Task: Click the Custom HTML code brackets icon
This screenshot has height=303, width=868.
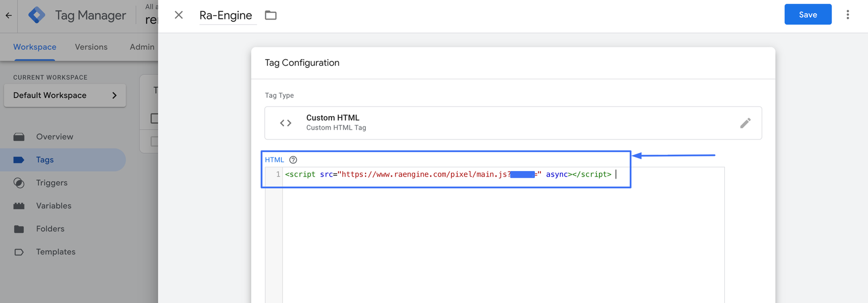Action: [x=286, y=123]
